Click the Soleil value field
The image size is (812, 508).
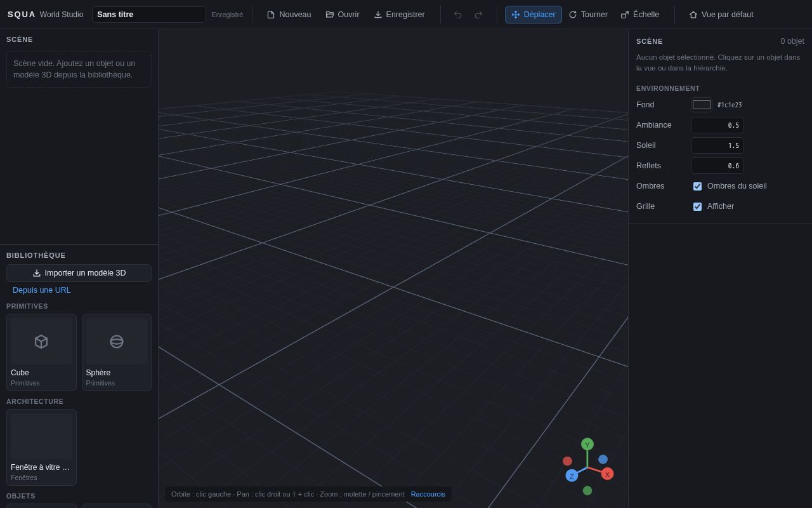pyautogui.click(x=717, y=145)
